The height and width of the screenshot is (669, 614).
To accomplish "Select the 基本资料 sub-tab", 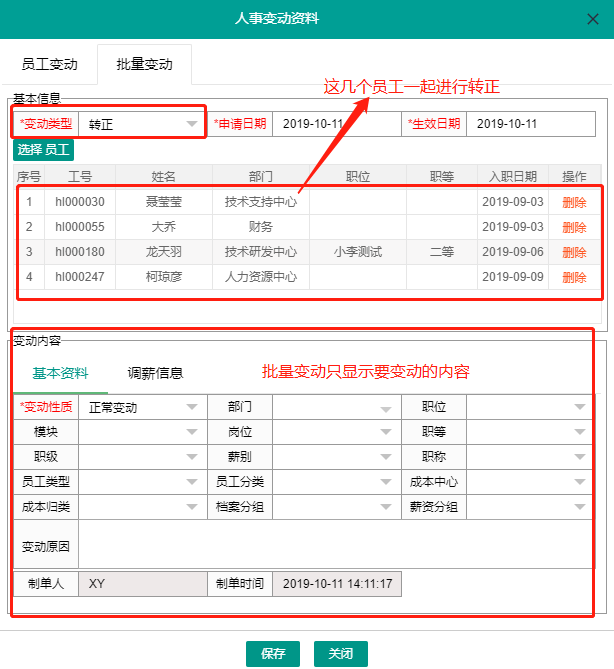I will coord(60,373).
